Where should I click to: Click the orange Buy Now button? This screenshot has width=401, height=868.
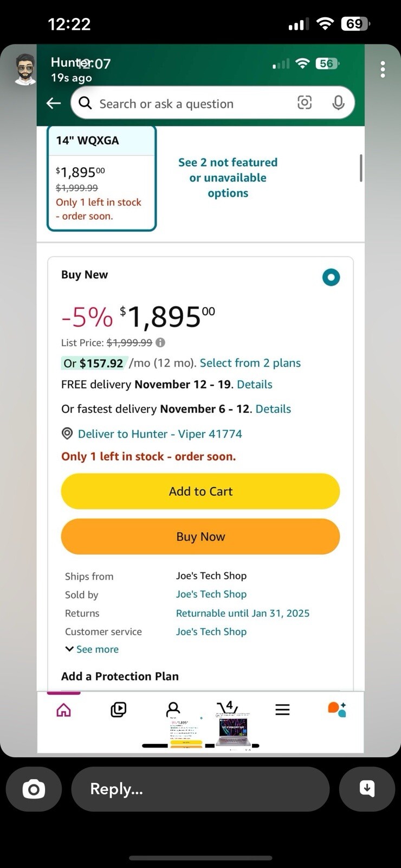[200, 537]
